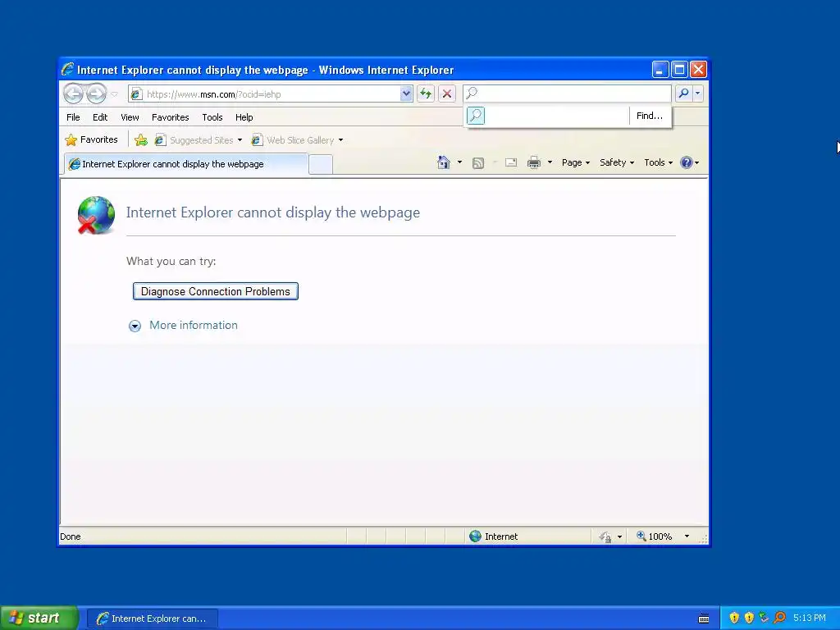
Task: Run search with the magnifier button
Action: [x=683, y=94]
